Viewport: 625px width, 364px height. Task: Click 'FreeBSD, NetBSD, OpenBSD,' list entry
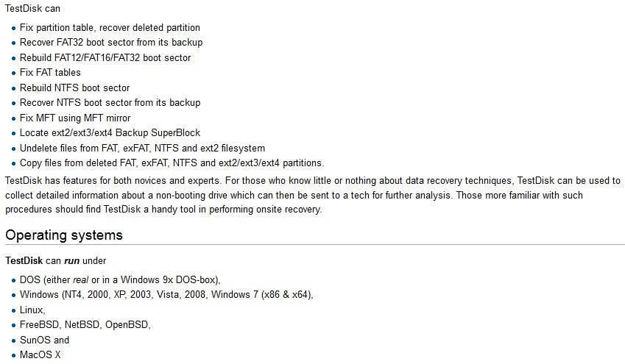(85, 325)
